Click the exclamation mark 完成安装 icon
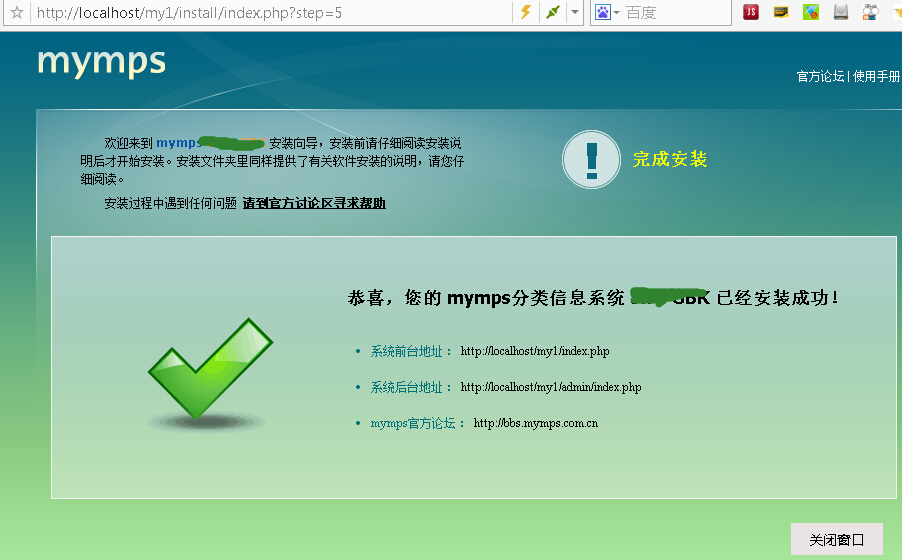 tap(591, 159)
